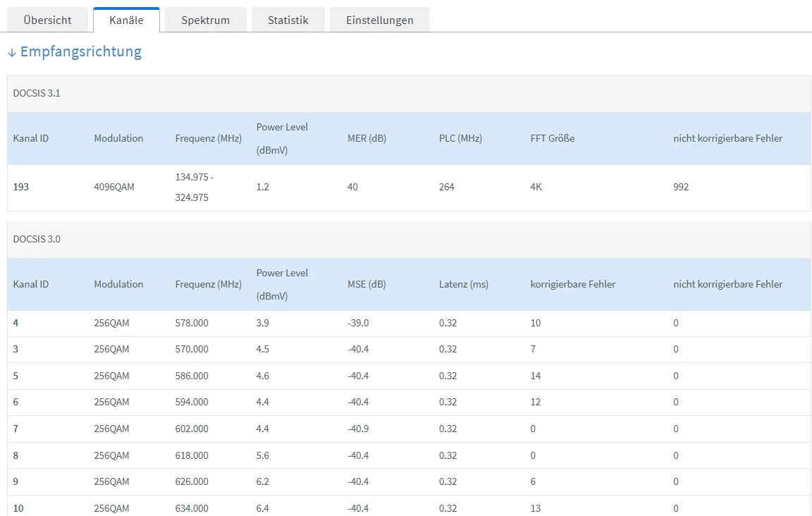Click the MSE (dB) column header

click(367, 284)
